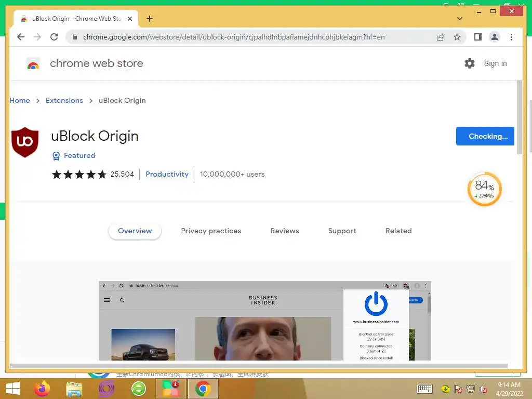The image size is (532, 399).
Task: Switch to Privacy practices tab
Action: (211, 231)
